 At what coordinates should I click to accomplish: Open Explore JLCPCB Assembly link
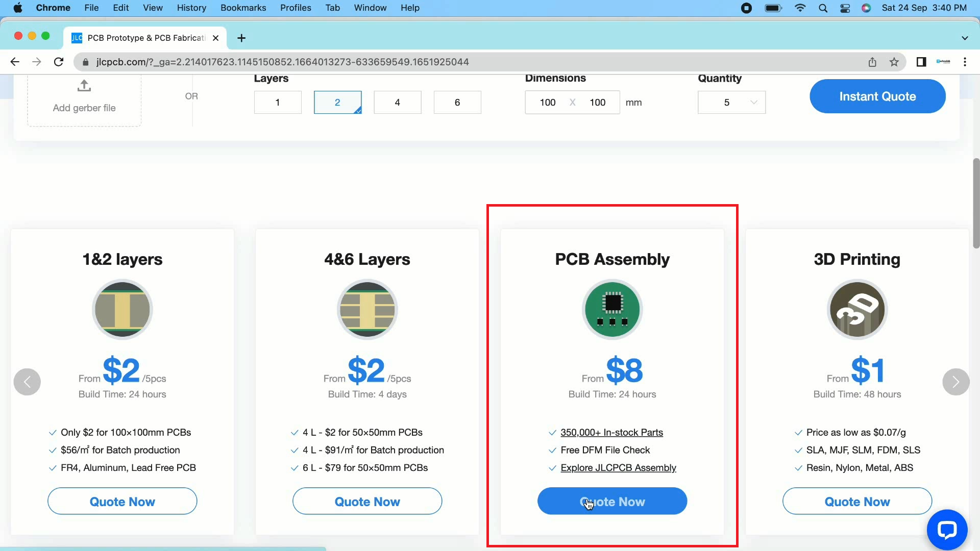coord(618,467)
